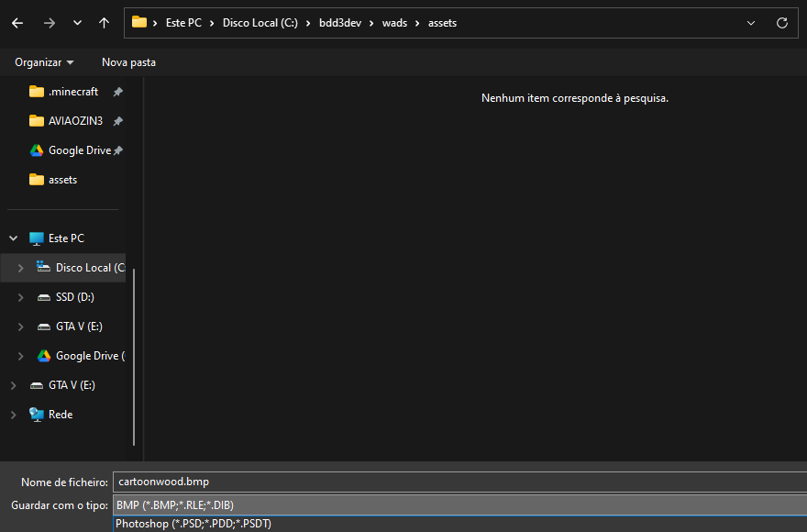Click the file name input field
This screenshot has height=532, width=807.
[459, 482]
